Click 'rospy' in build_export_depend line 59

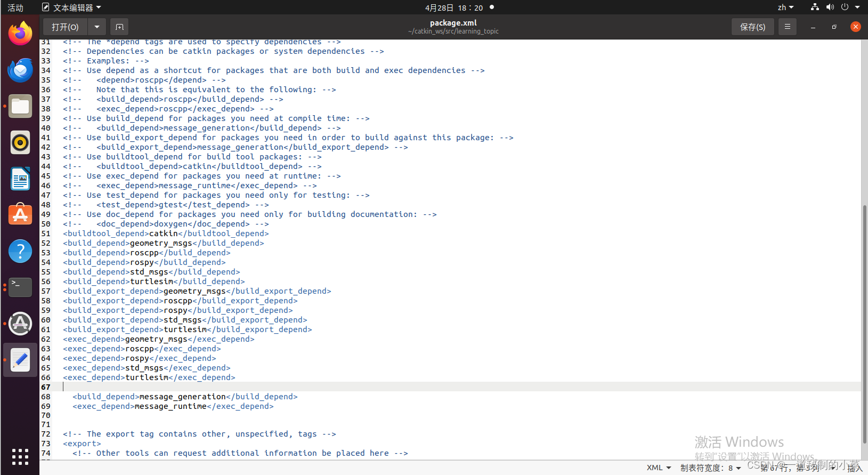[x=175, y=310]
